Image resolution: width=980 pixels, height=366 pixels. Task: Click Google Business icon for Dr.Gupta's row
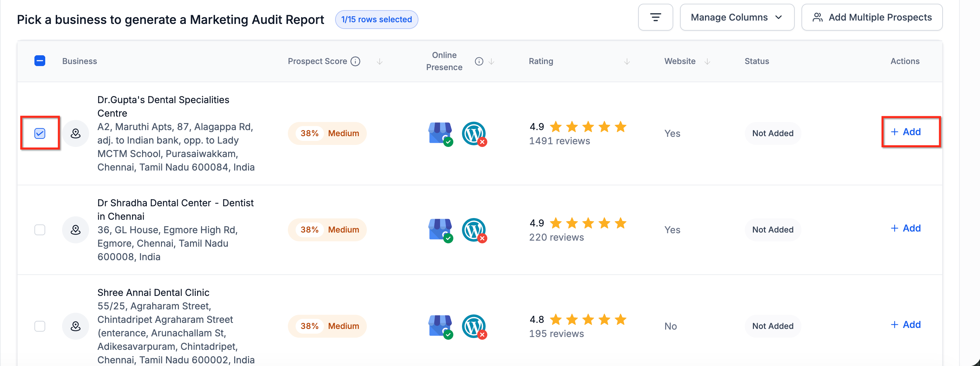tap(440, 133)
